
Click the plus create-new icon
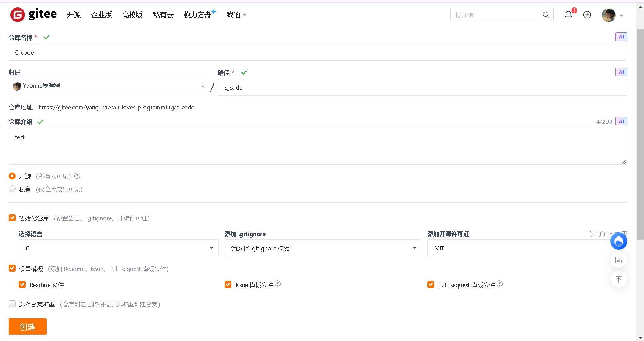tap(587, 15)
